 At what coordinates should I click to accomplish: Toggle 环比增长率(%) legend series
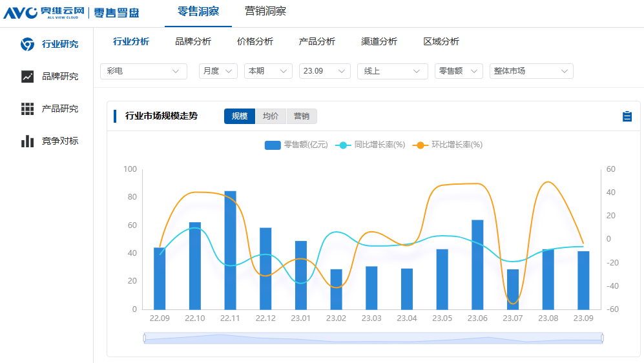(x=447, y=145)
